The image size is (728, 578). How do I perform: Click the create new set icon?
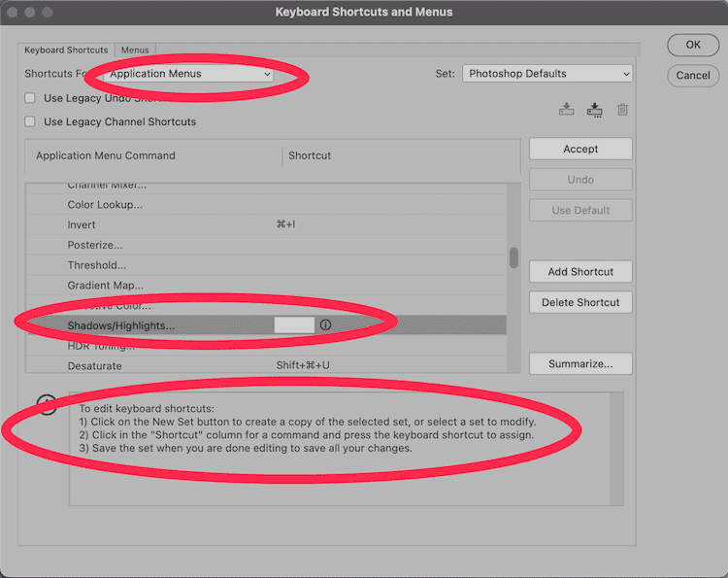(x=594, y=110)
